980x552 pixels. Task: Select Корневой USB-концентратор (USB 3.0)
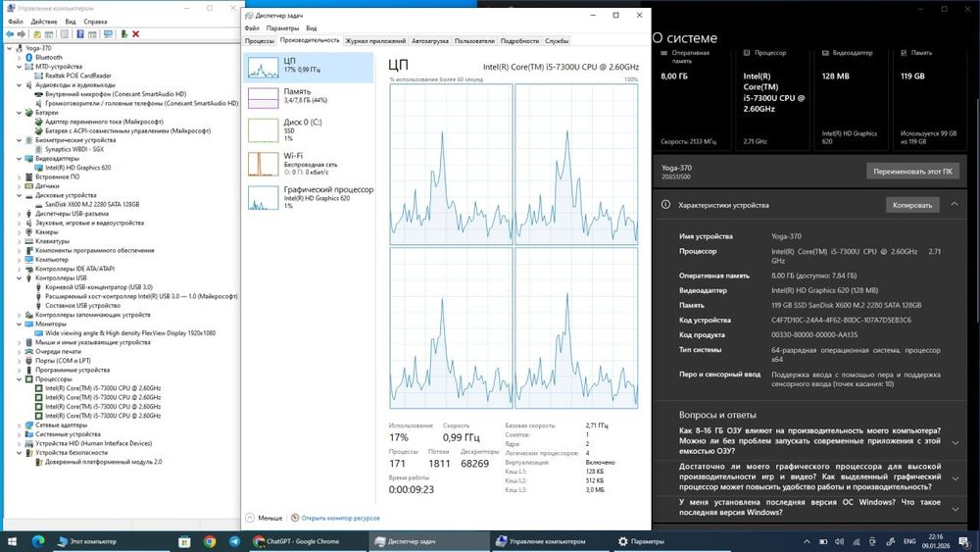point(99,287)
